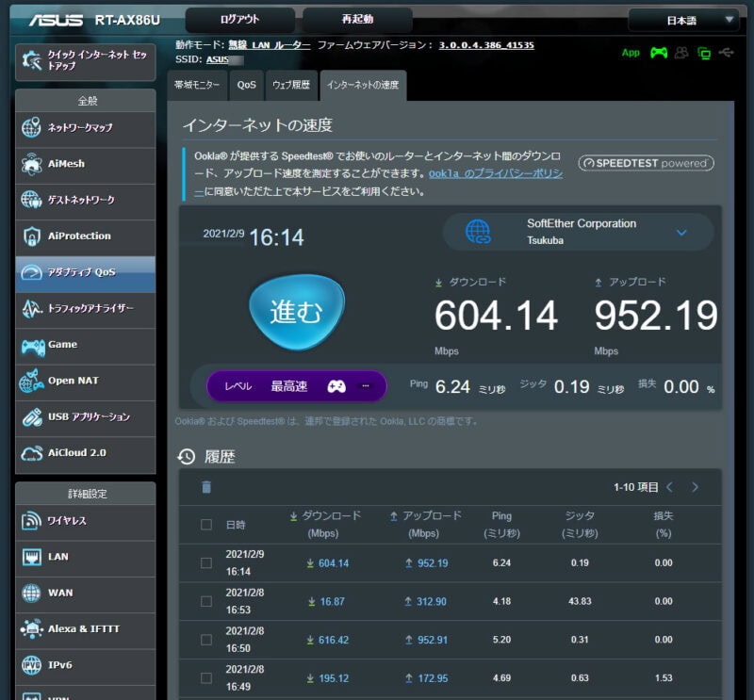Open the 日本語 language dropdown

[683, 20]
